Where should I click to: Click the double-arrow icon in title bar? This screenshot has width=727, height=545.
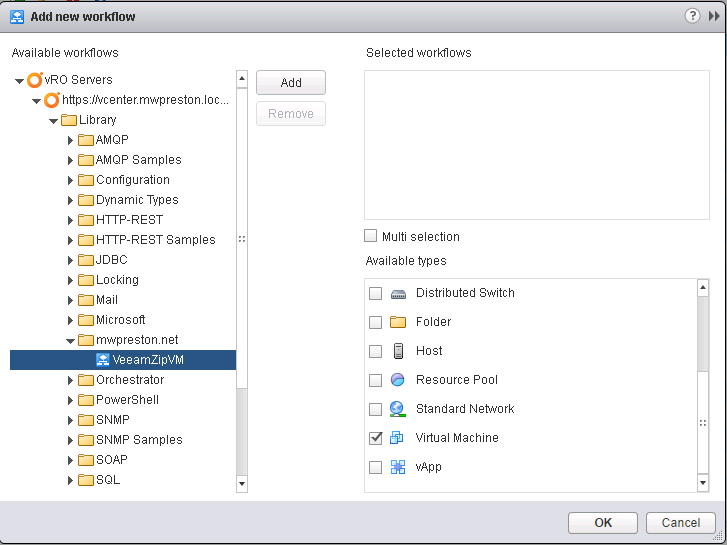(x=714, y=16)
